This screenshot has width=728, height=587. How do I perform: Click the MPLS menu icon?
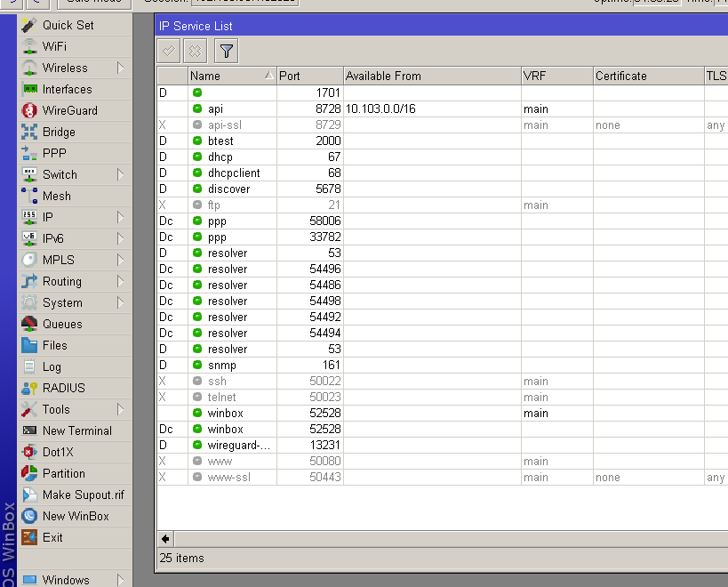[29, 260]
